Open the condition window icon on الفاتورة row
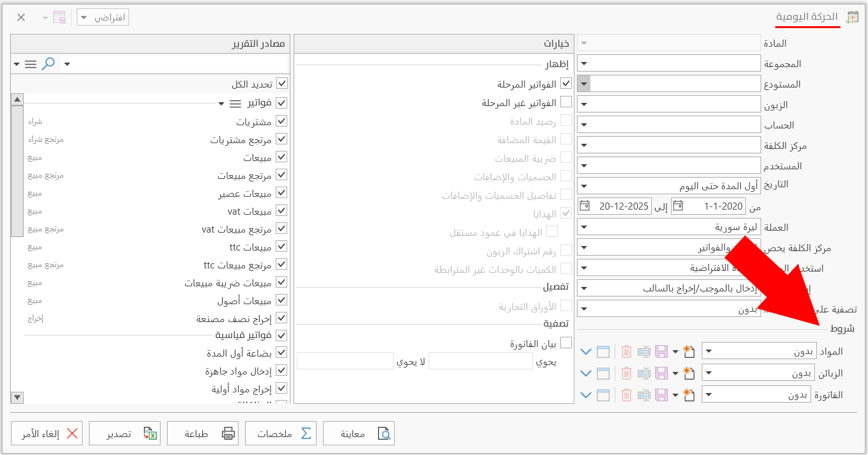Screen dimensions: 868x455 point(603,394)
